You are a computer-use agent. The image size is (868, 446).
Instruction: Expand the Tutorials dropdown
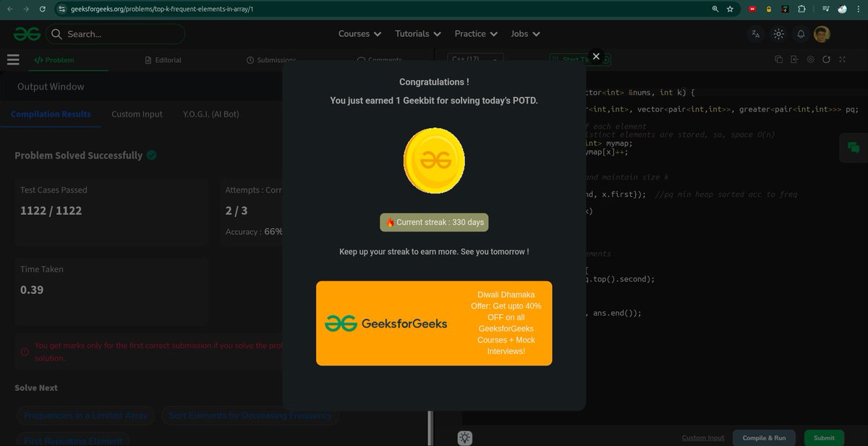pyautogui.click(x=417, y=34)
